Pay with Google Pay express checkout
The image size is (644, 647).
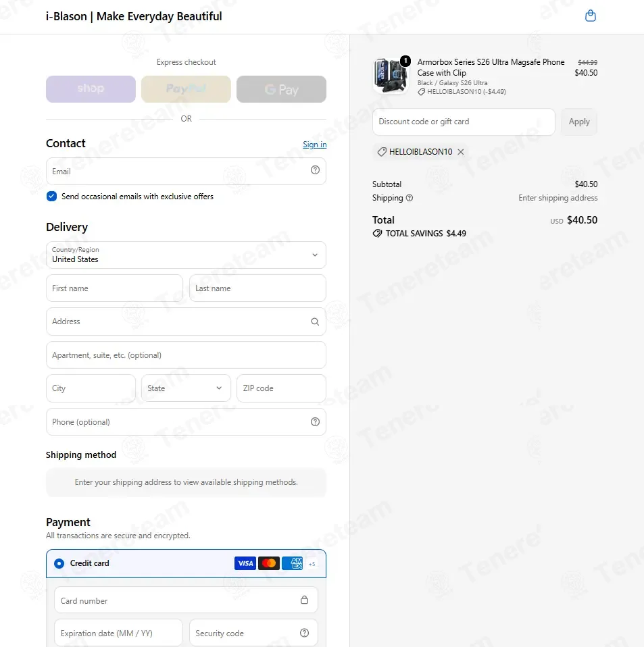(x=282, y=89)
